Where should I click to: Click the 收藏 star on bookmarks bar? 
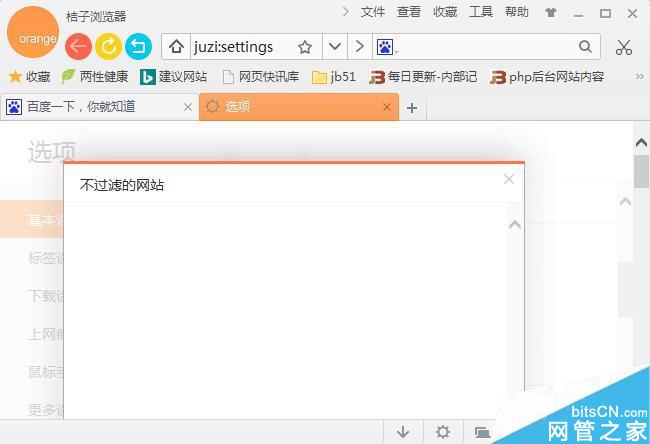click(29, 77)
